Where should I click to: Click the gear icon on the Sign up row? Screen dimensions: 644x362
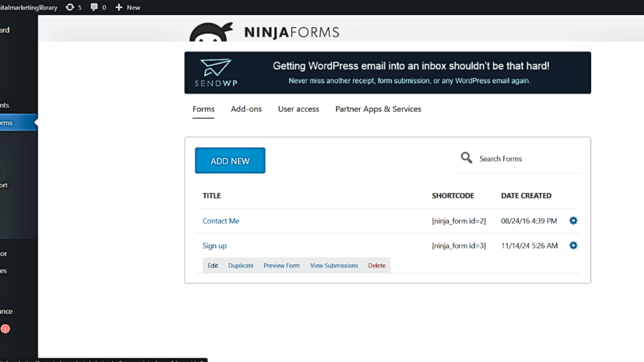573,245
